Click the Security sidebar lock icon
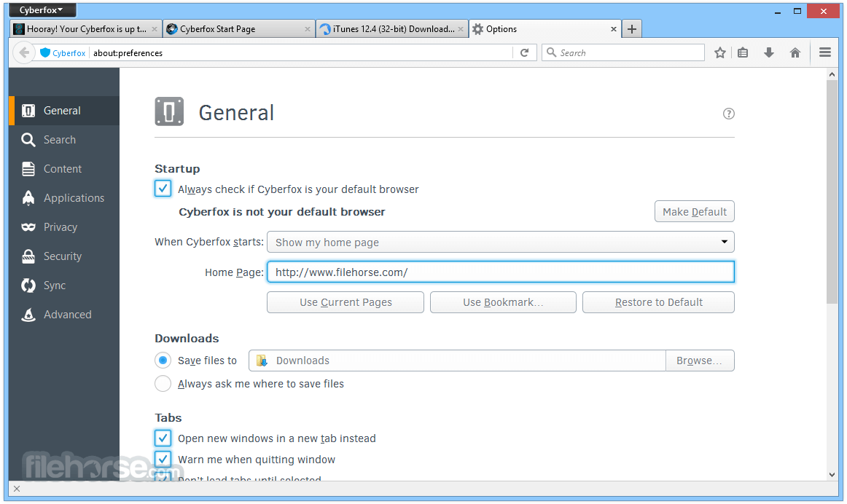The width and height of the screenshot is (847, 504). tap(28, 256)
